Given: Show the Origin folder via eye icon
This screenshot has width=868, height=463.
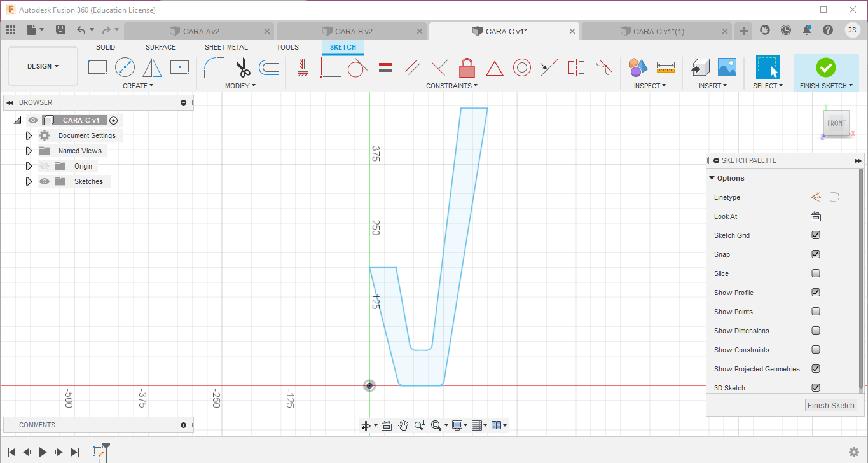Looking at the screenshot, I should pos(45,166).
